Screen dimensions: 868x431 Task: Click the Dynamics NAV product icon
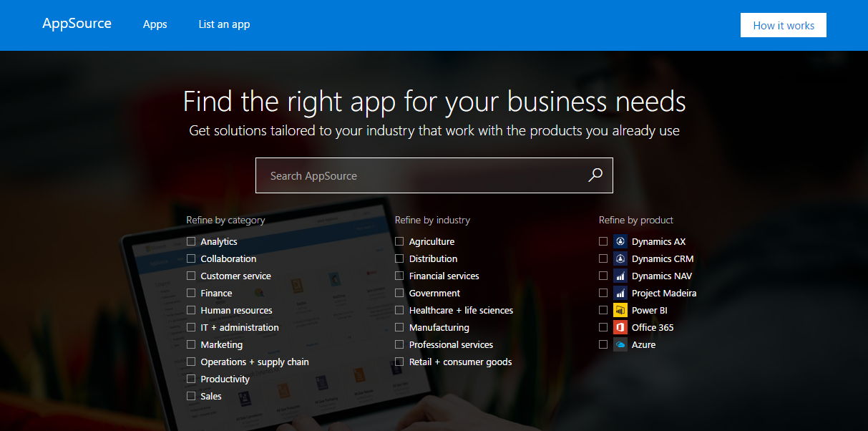click(620, 276)
